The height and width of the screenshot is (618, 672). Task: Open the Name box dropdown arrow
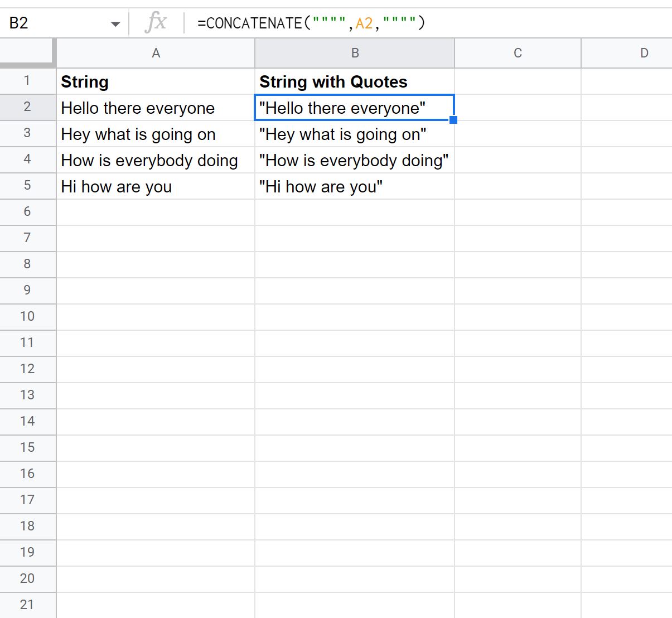(115, 24)
